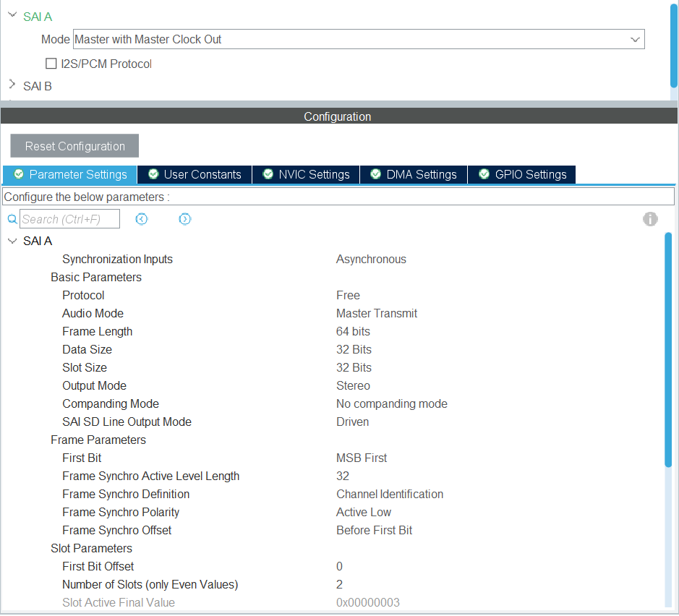Image resolution: width=679 pixels, height=616 pixels.
Task: Open the Mode dropdown list
Action: (x=635, y=39)
